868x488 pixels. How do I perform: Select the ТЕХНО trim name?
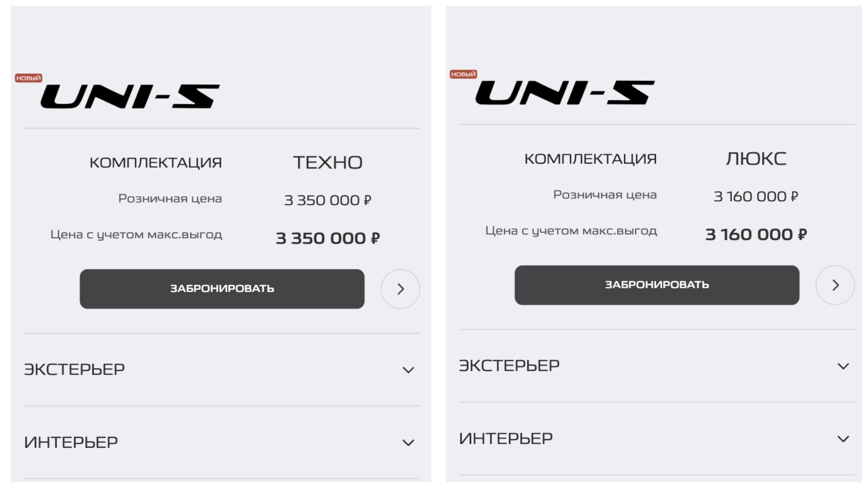[x=328, y=163]
